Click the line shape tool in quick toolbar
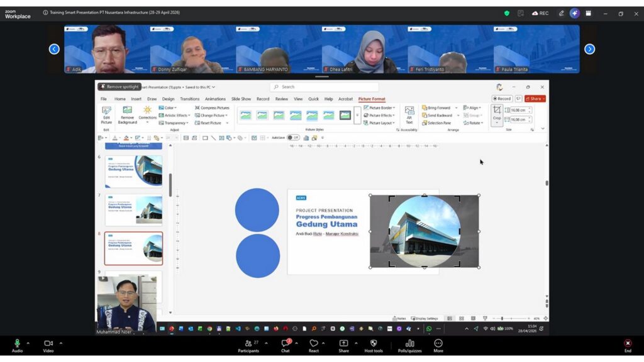The height and width of the screenshot is (362, 644). [213, 138]
